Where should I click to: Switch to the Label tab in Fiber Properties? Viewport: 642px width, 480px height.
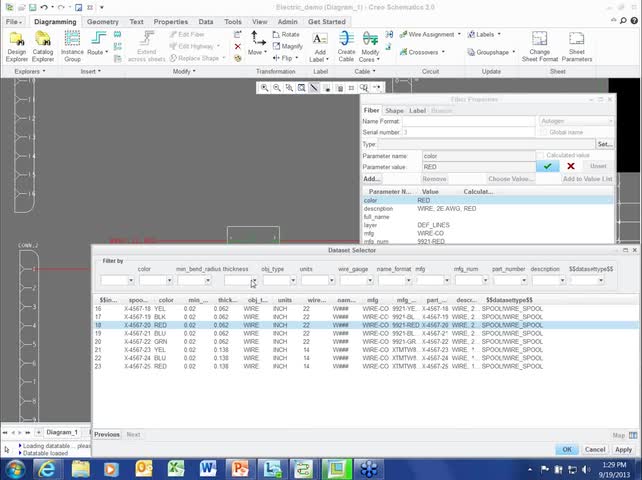click(x=417, y=111)
